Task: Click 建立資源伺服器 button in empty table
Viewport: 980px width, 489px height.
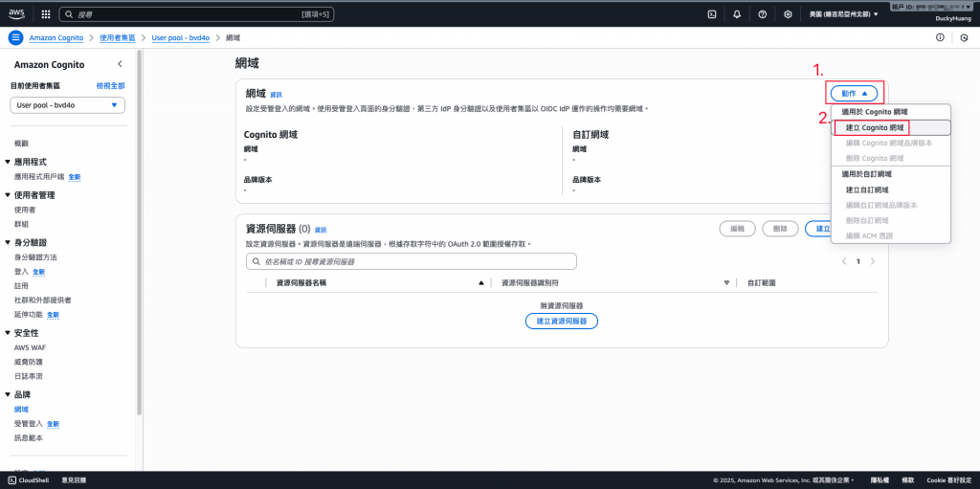Action: click(x=561, y=321)
